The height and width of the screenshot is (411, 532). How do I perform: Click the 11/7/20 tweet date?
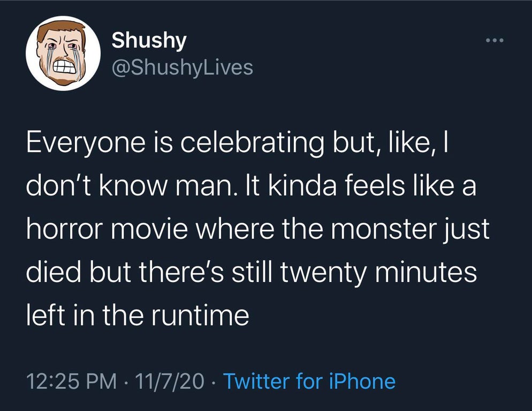point(170,381)
